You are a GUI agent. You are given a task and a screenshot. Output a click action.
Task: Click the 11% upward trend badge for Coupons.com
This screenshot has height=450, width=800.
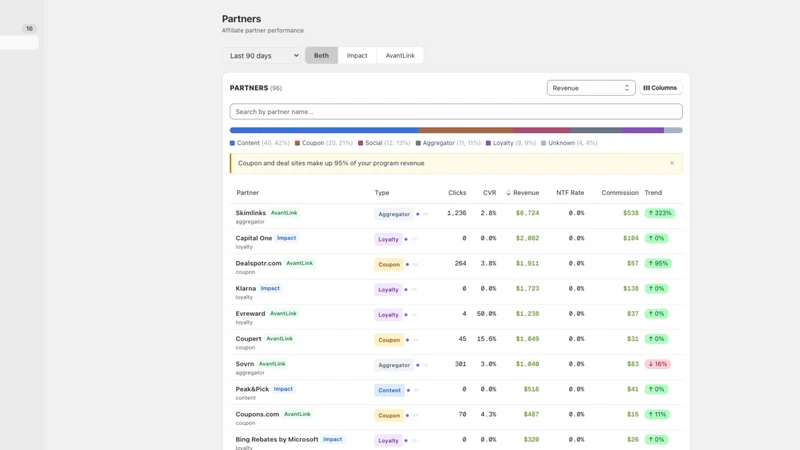pos(658,414)
